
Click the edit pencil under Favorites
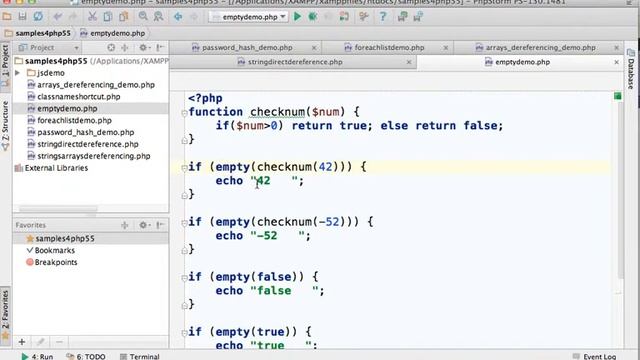40,342
